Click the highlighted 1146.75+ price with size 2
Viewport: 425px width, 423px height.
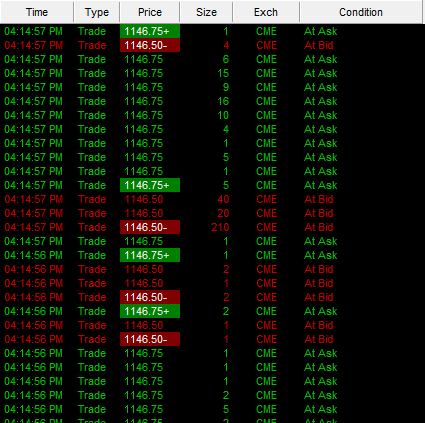[x=150, y=311]
